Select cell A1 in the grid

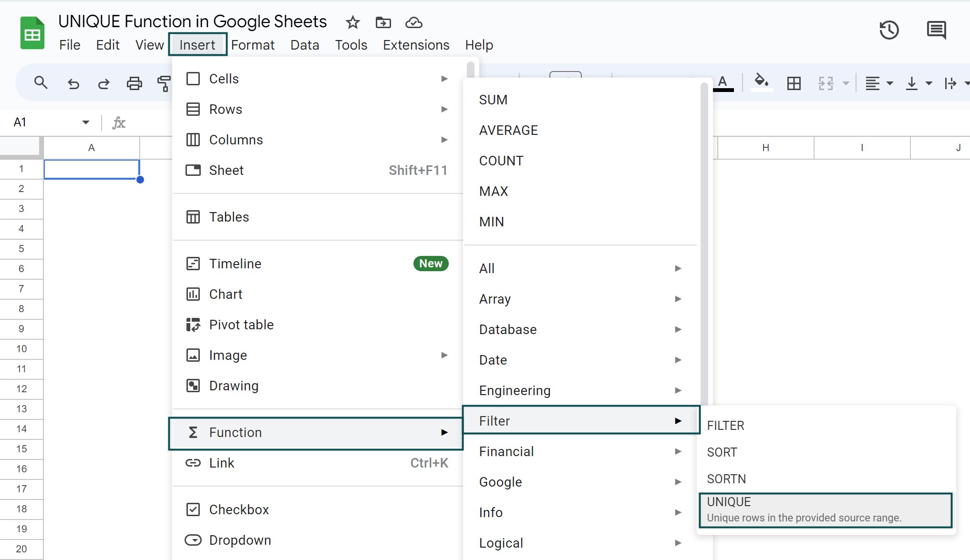click(x=92, y=169)
